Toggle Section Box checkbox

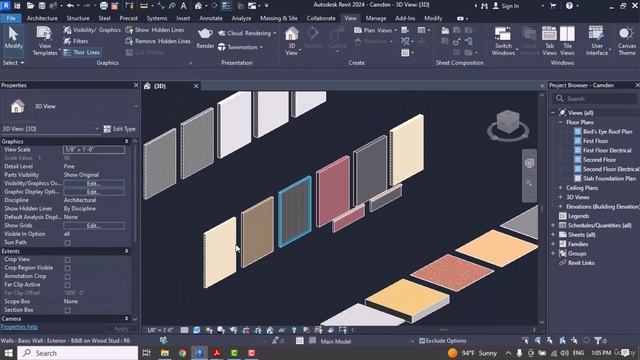pos(67,310)
